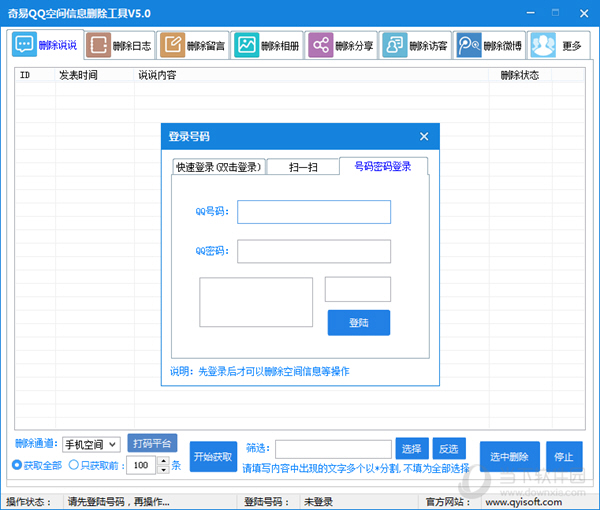Click 未登录 status bar text

coord(318,502)
